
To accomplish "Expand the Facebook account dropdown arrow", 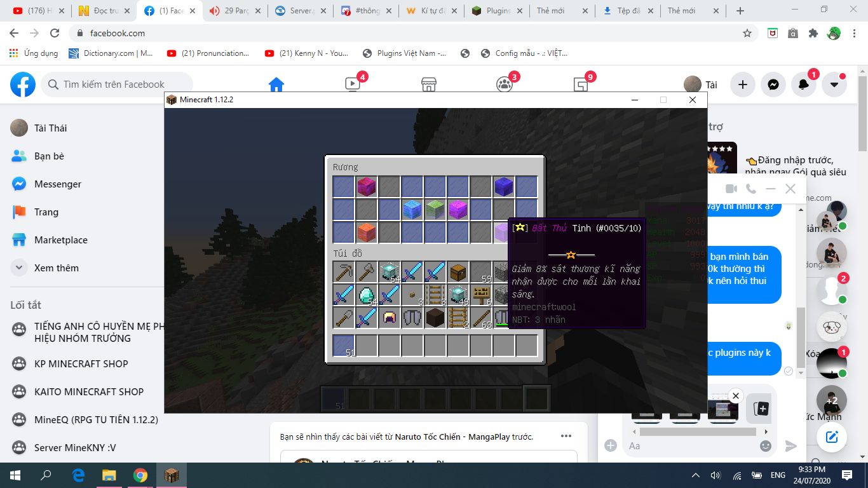I will 834,85.
